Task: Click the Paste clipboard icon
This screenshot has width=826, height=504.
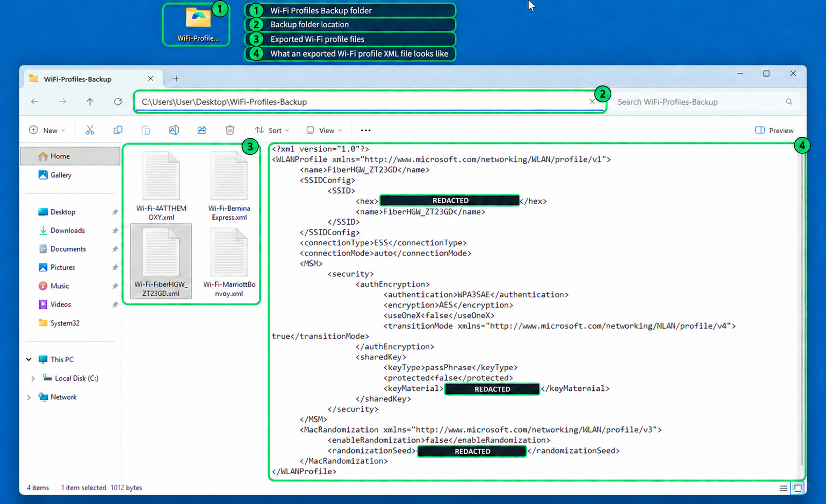Action: point(146,130)
